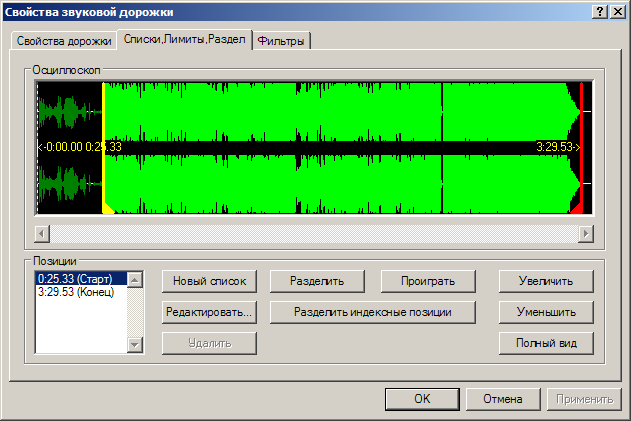The image size is (631, 421).
Task: Confirm the dialog with OK
Action: coord(422,399)
